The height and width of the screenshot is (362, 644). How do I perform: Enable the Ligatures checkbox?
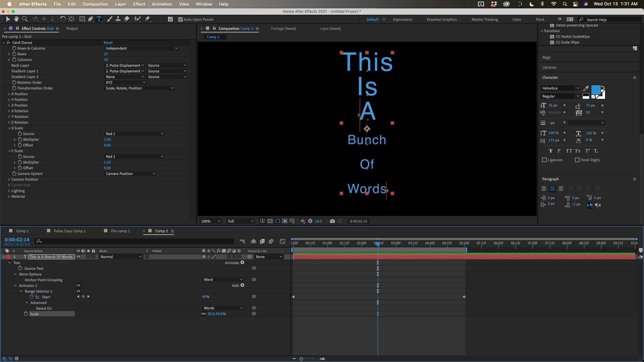[x=544, y=160]
